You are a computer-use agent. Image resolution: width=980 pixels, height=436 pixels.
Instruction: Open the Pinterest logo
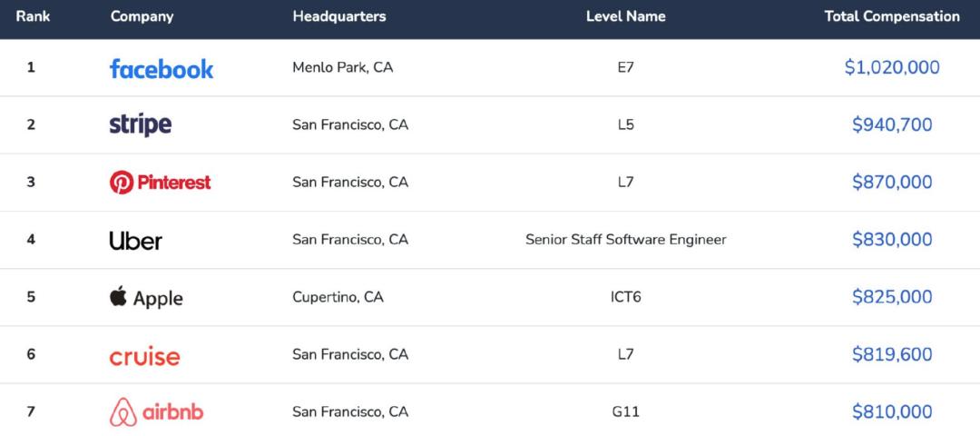click(160, 183)
